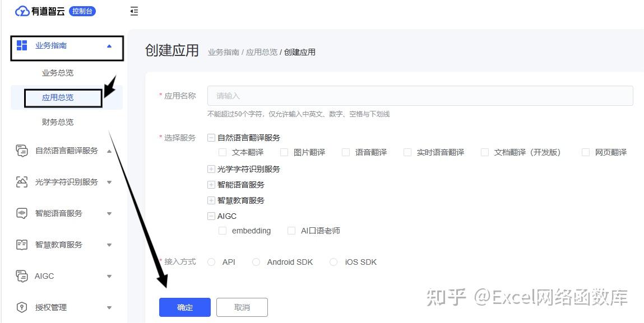Expand sidebar 授权管理 arrow
The height and width of the screenshot is (323, 644).
[109, 307]
